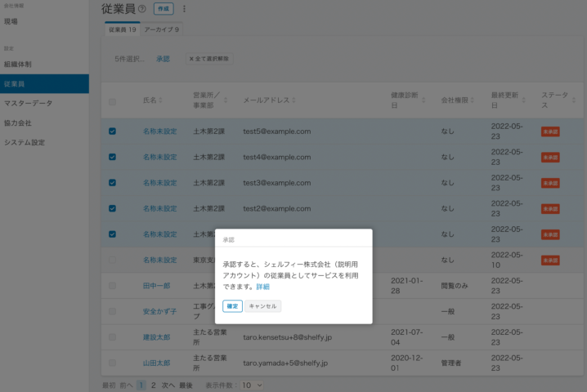Sort by 会社権限 column sort icon
The image size is (587, 392).
[x=472, y=100]
